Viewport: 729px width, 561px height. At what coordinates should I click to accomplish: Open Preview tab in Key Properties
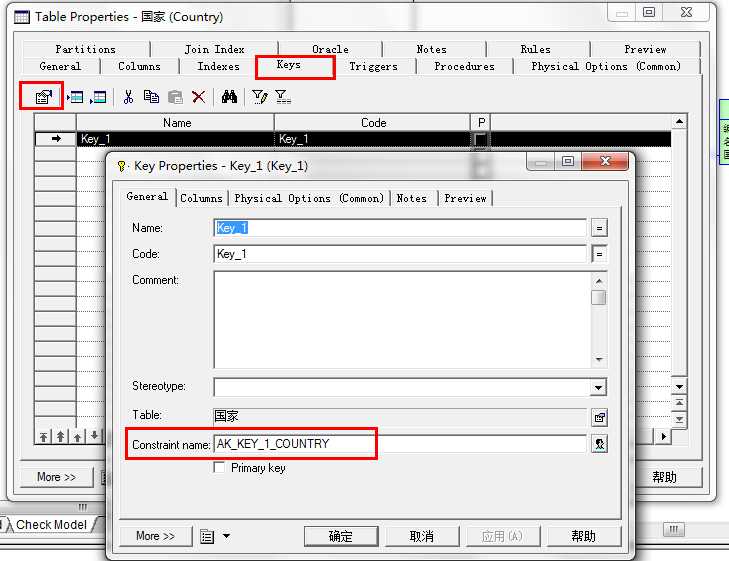[465, 198]
